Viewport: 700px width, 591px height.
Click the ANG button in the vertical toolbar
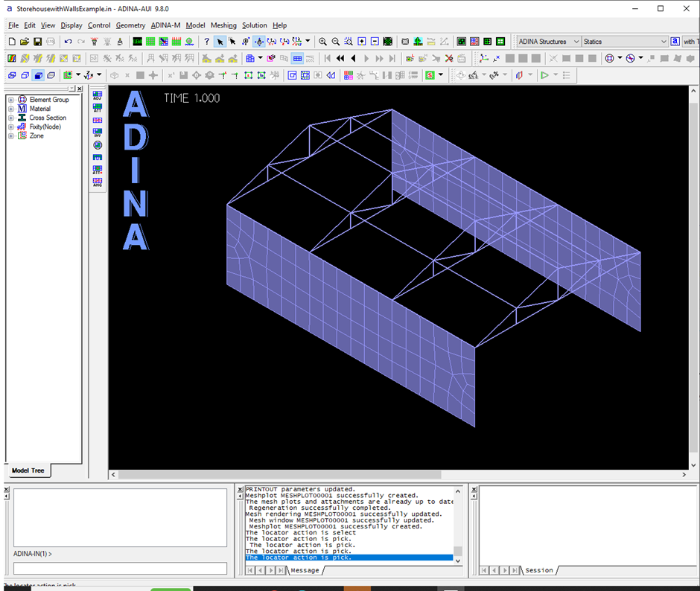coord(98,182)
